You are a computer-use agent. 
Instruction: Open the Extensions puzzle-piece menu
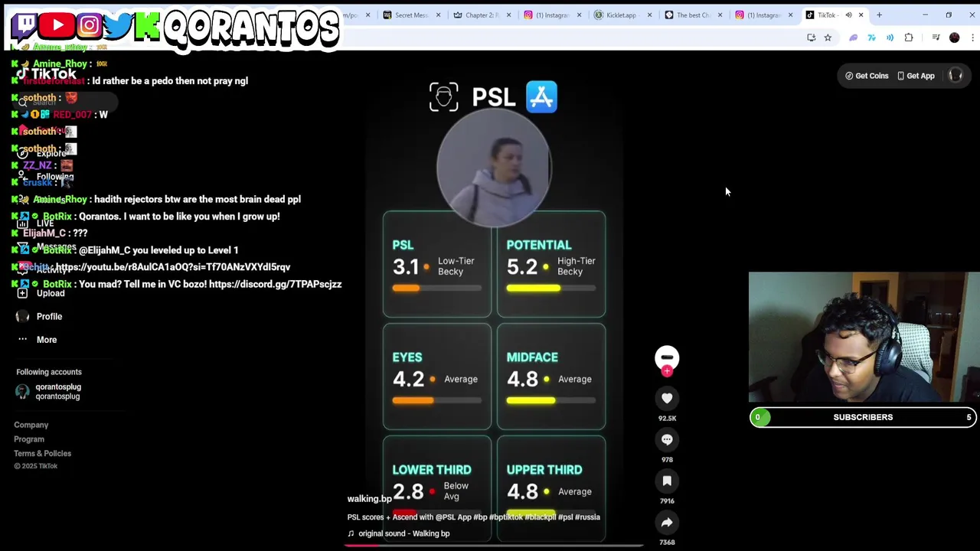point(909,37)
